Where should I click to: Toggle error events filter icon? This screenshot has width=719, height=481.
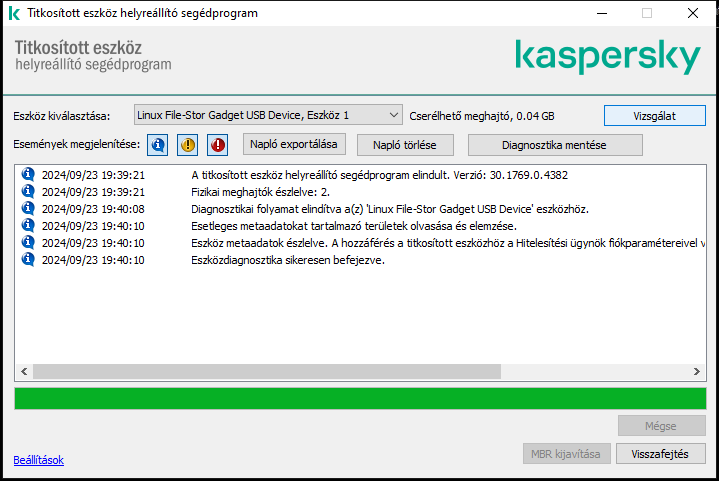tap(218, 145)
